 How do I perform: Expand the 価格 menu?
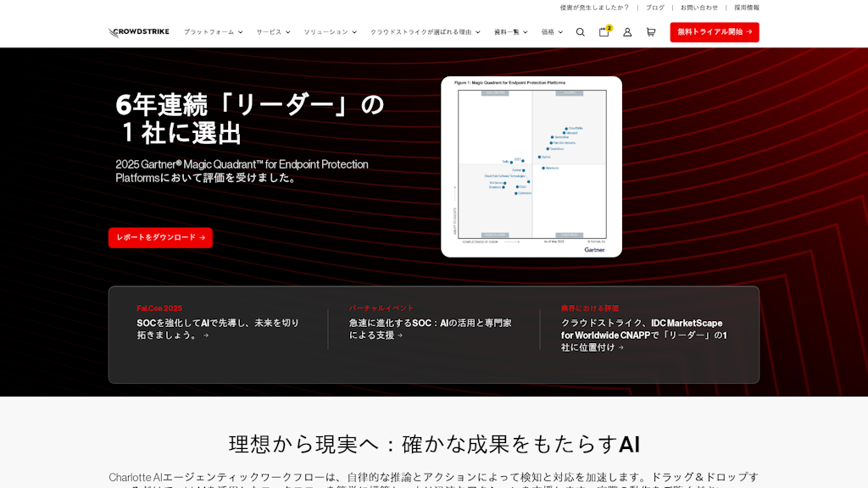(x=552, y=32)
